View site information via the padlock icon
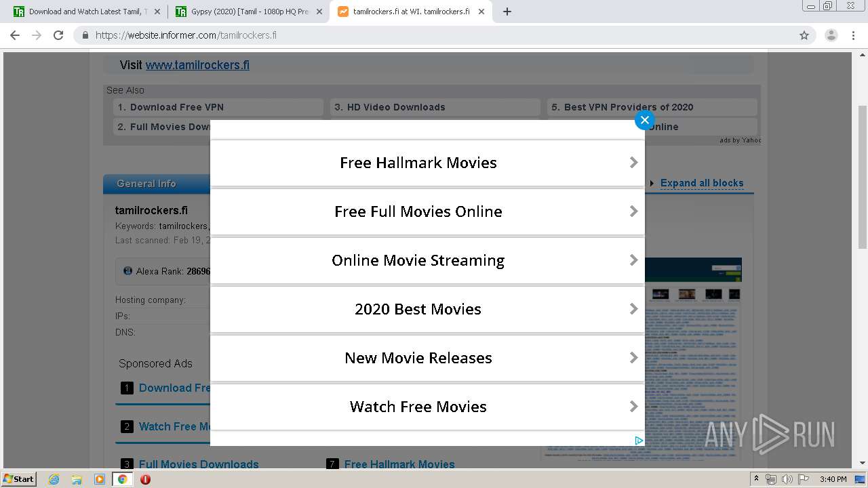Viewport: 868px width, 488px height. pos(85,35)
